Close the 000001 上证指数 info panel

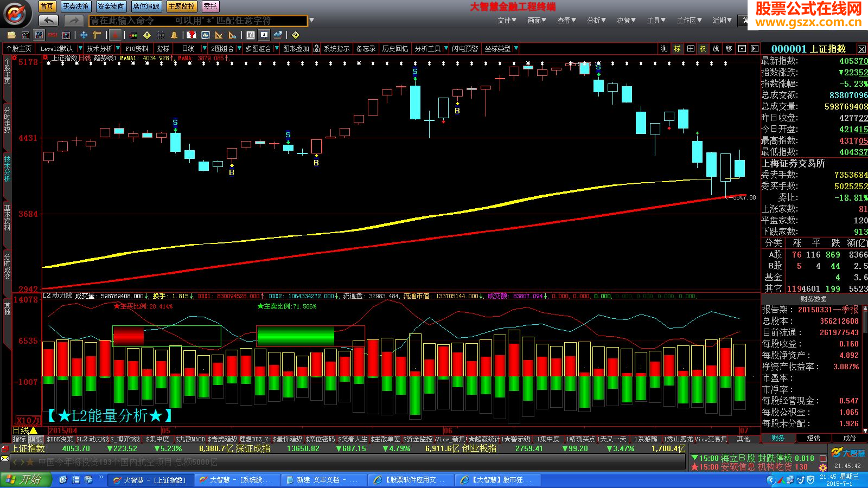[861, 49]
